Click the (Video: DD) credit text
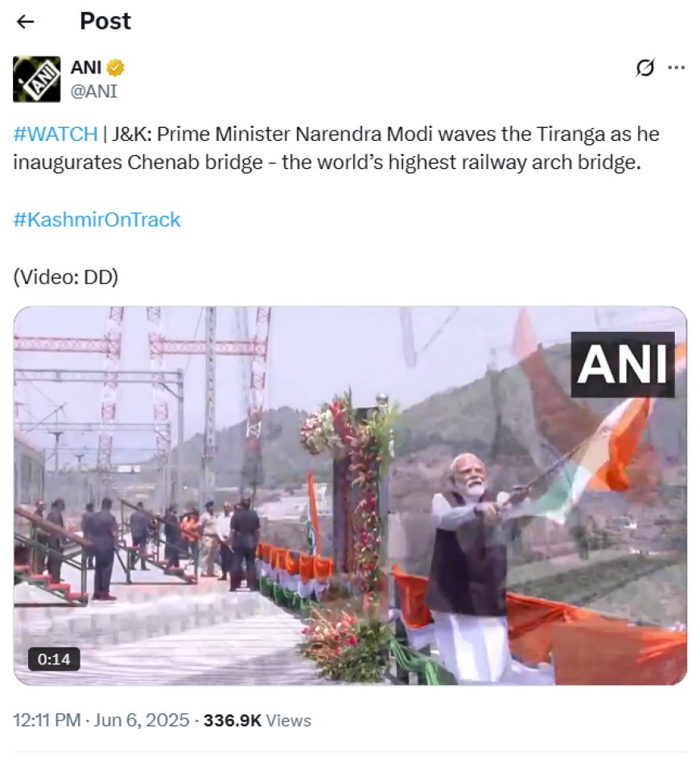 point(65,277)
